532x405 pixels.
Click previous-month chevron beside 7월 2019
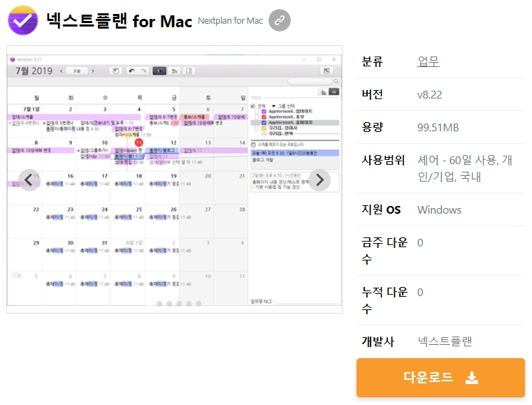(x=61, y=71)
